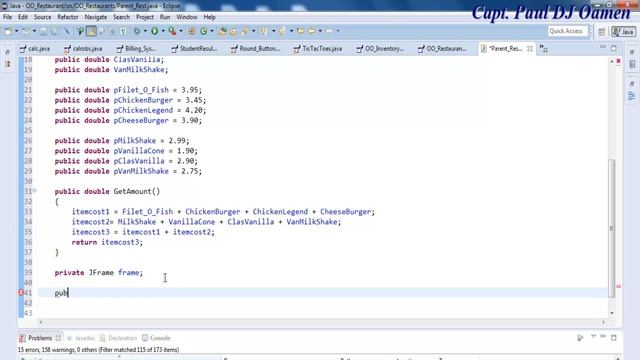Switch to TicTacToes.java editor tab
This screenshot has width=640, height=360.
318,49
